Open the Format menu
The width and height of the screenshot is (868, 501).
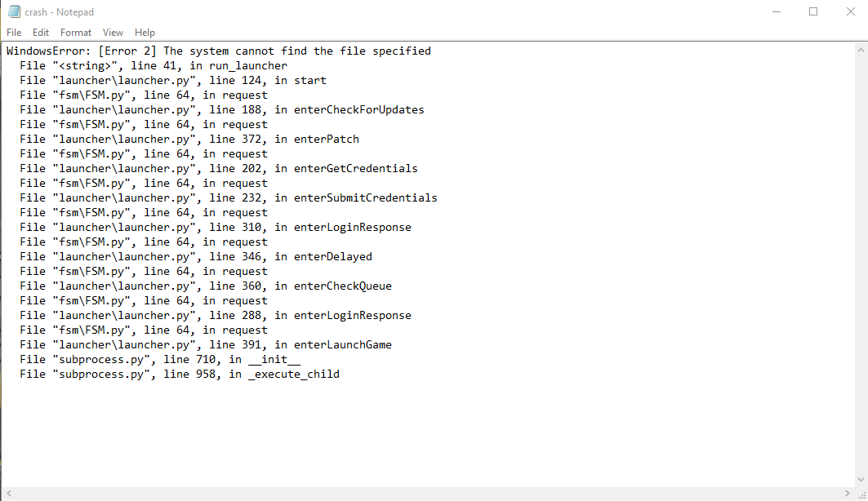[76, 33]
